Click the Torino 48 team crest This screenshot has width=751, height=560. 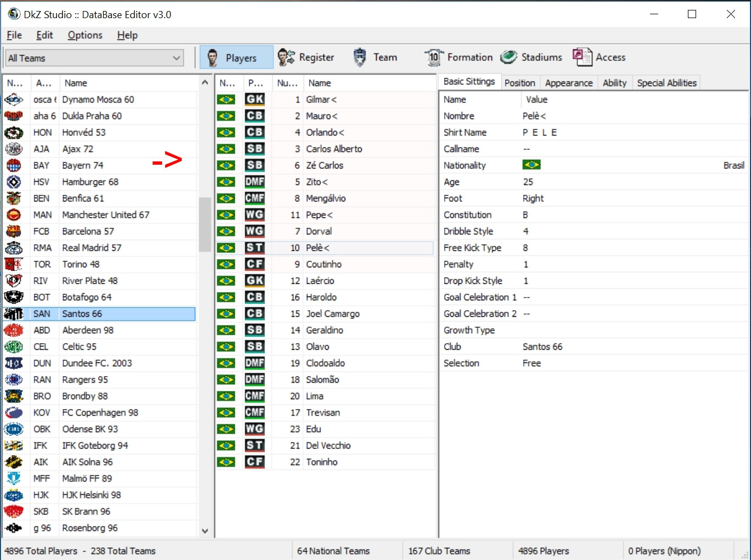[x=14, y=264]
